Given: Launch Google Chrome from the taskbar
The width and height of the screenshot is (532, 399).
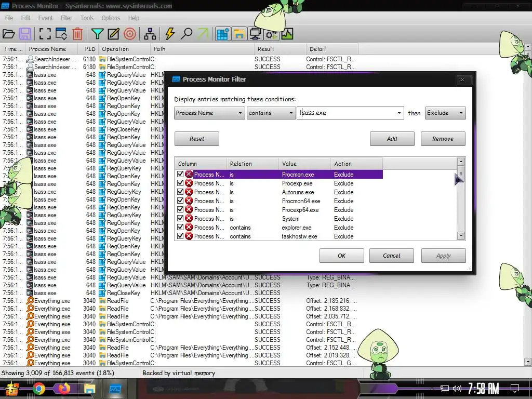Looking at the screenshot, I should point(39,389).
